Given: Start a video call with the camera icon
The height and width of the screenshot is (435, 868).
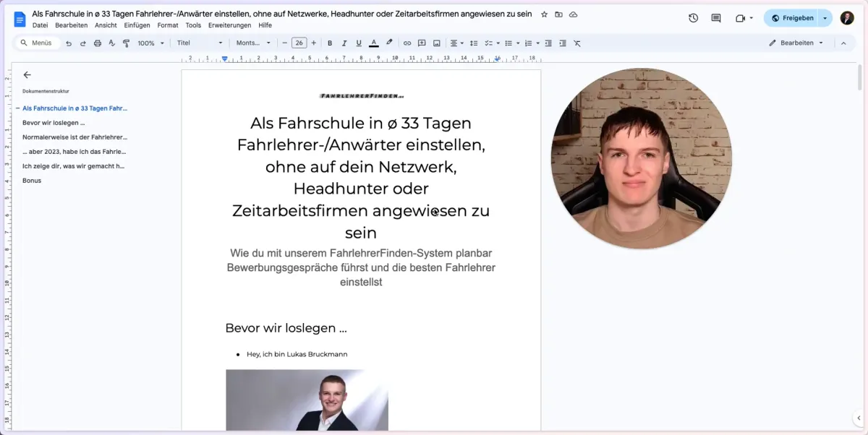Looking at the screenshot, I should tap(740, 18).
